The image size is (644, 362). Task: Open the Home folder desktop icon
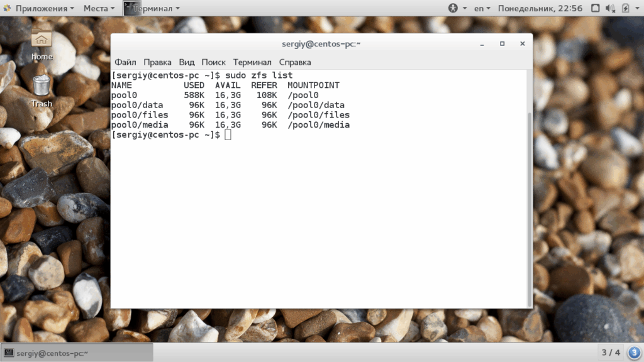42,45
